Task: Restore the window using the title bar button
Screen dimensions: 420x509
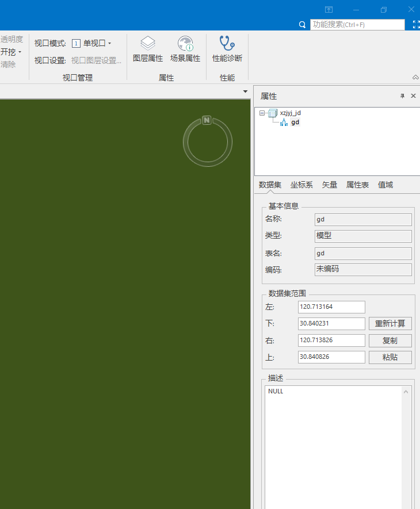Action: [x=384, y=10]
